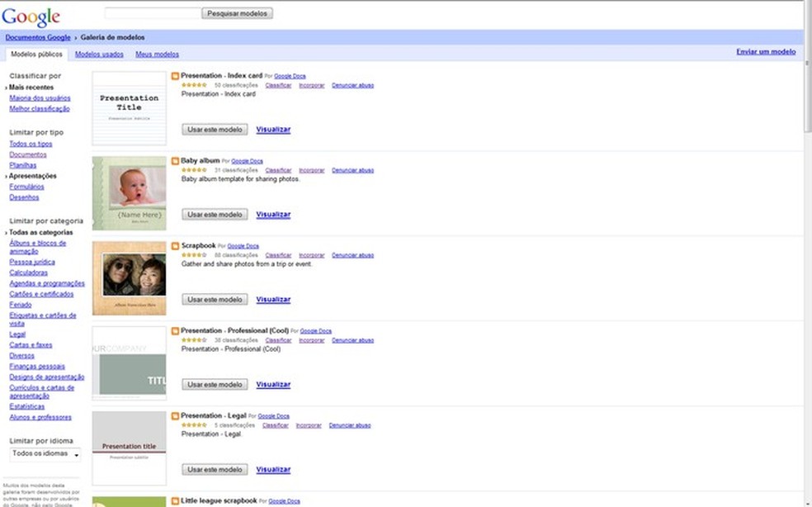Sort by Melhor classificação
812x507 pixels.
pos(40,109)
